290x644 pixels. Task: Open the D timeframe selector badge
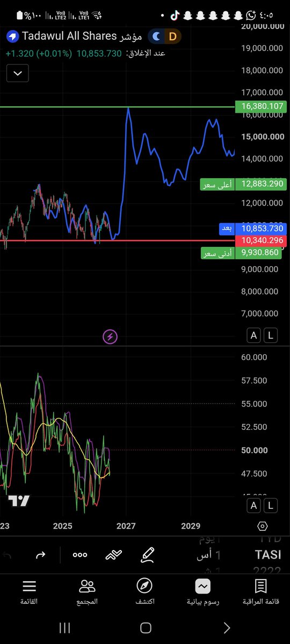(x=173, y=36)
